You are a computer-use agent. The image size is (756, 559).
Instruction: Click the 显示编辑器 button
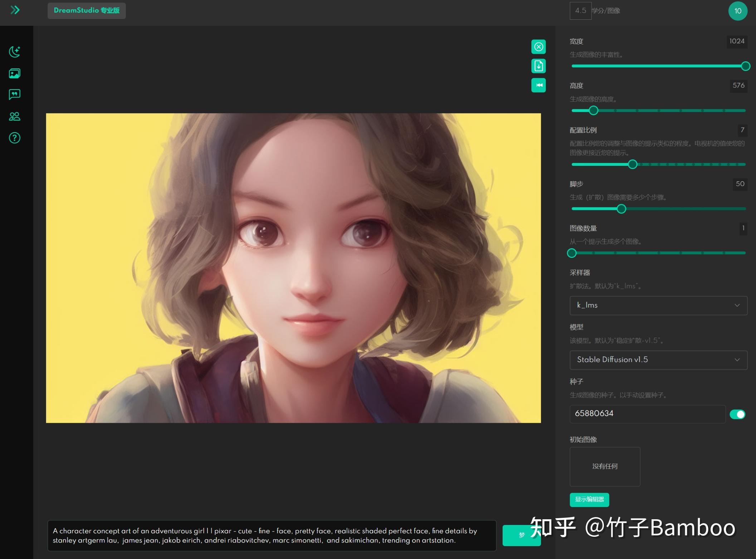pos(589,500)
